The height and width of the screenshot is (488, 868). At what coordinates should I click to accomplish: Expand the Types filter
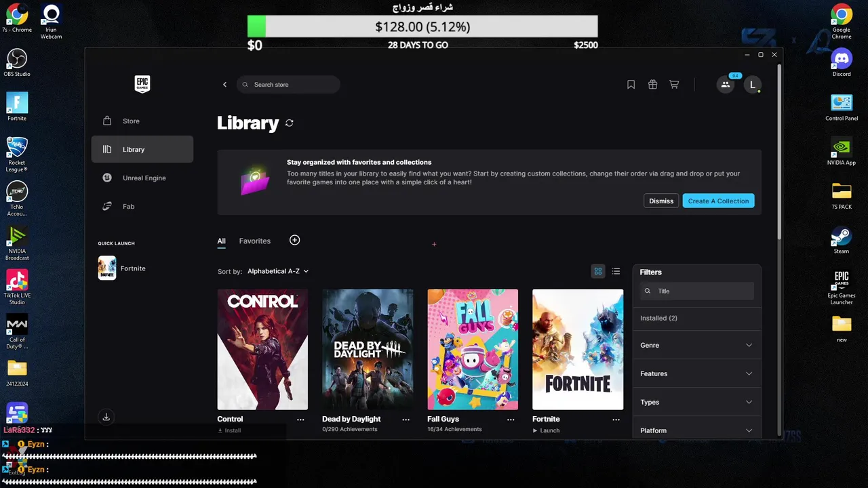coord(697,402)
